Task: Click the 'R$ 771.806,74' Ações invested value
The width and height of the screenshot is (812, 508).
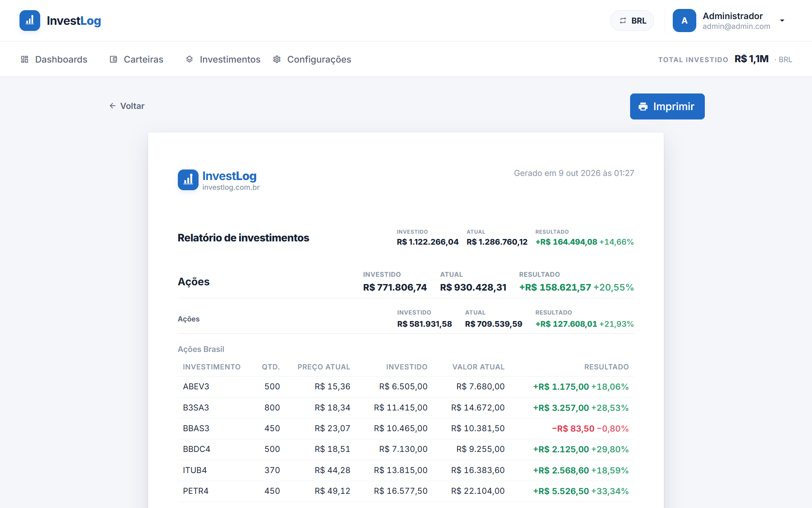Action: (x=395, y=287)
